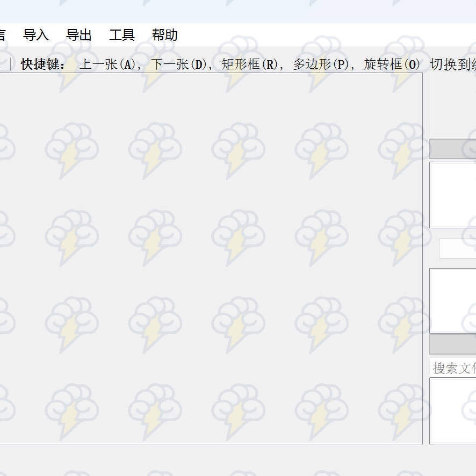Screen dimensions: 476x476
Task: Click the 切换到 shortcut text
Action: [452, 65]
